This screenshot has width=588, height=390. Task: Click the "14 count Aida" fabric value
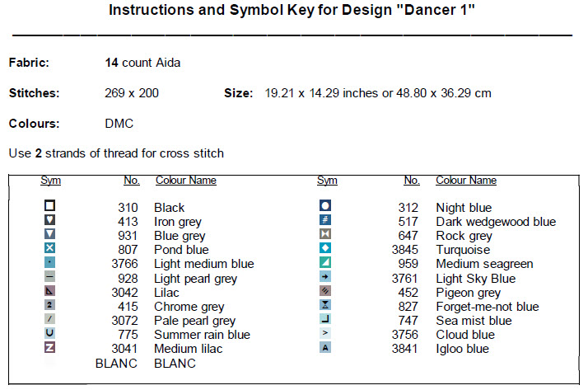pyautogui.click(x=142, y=63)
